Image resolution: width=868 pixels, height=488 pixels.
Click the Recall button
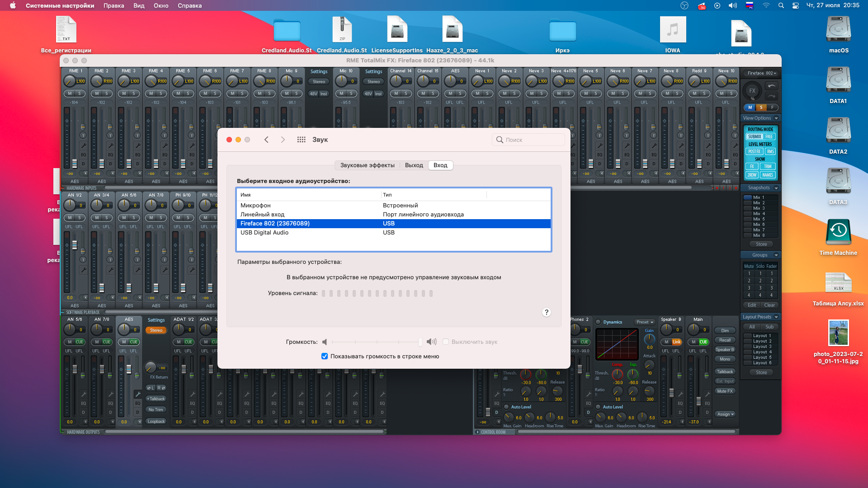tap(725, 340)
